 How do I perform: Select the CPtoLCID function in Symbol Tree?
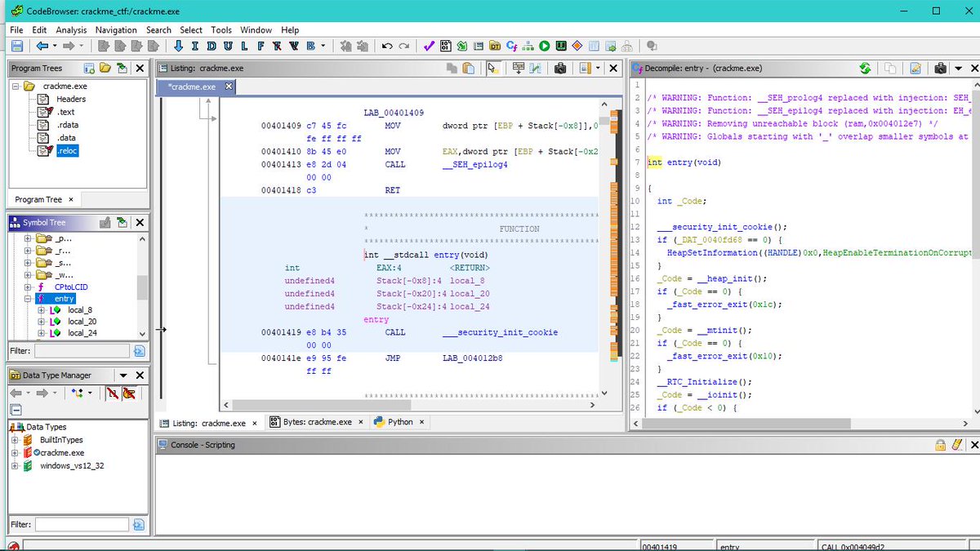click(72, 287)
